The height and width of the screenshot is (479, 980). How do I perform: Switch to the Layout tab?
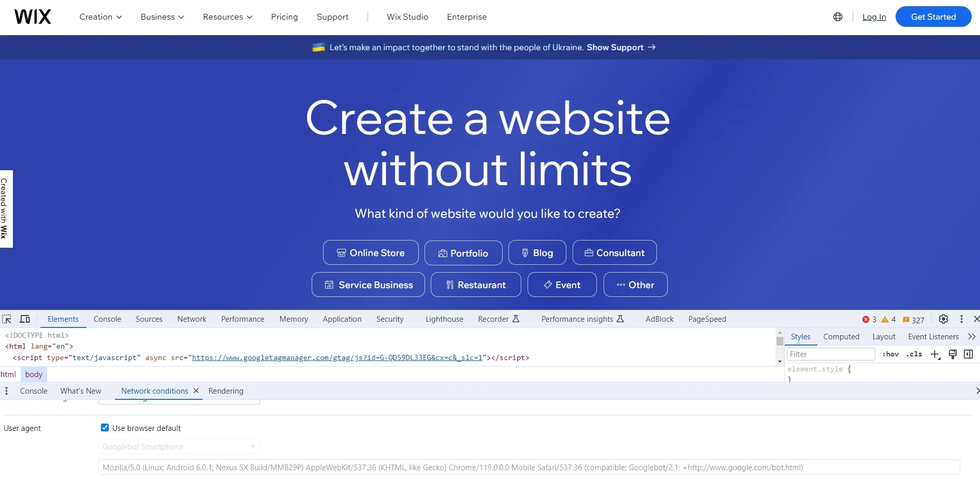pyautogui.click(x=884, y=337)
